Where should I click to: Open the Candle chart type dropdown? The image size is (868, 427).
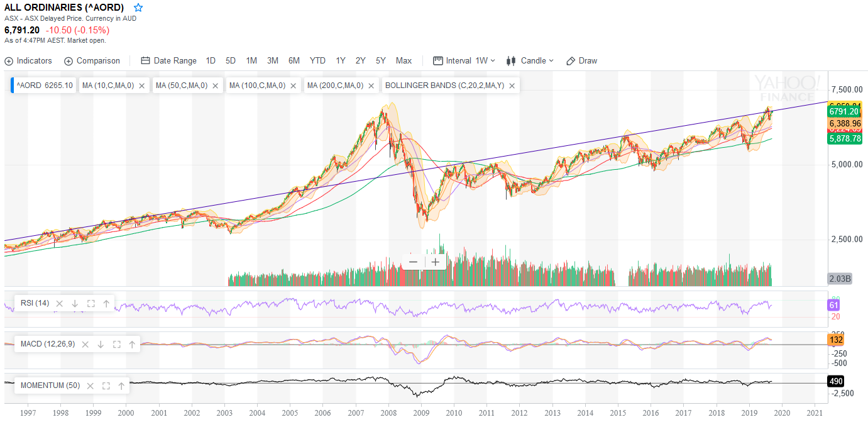pos(530,61)
